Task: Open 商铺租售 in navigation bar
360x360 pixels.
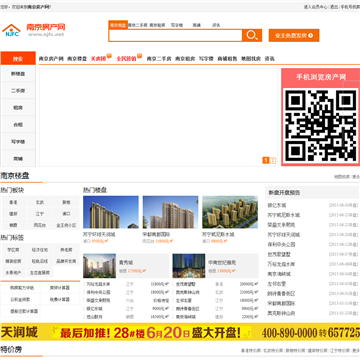Action: [x=227, y=59]
